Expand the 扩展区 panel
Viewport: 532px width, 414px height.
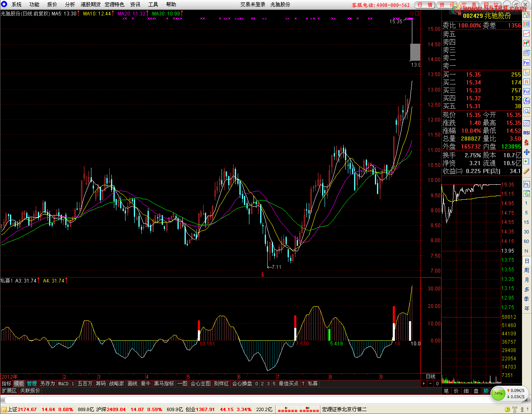tap(9, 391)
